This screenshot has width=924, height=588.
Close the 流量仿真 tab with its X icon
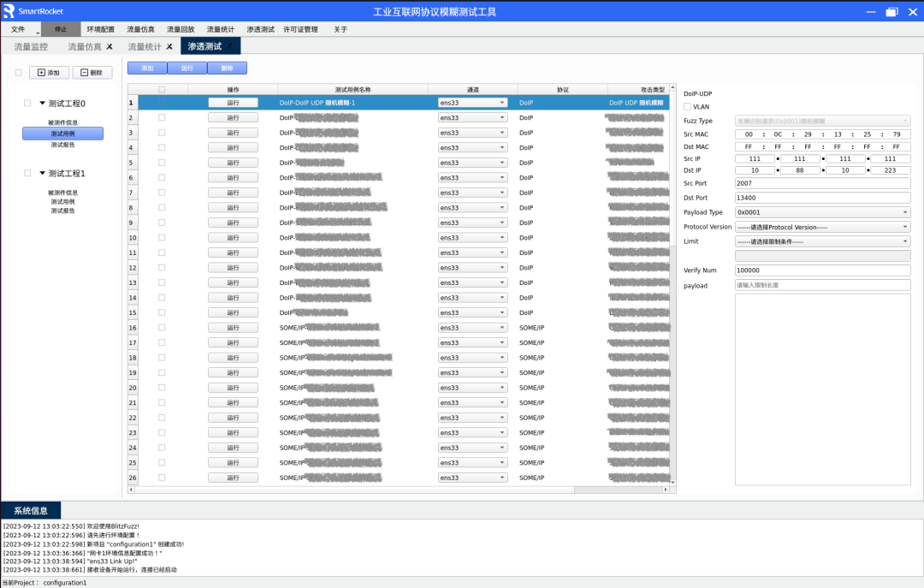click(110, 46)
